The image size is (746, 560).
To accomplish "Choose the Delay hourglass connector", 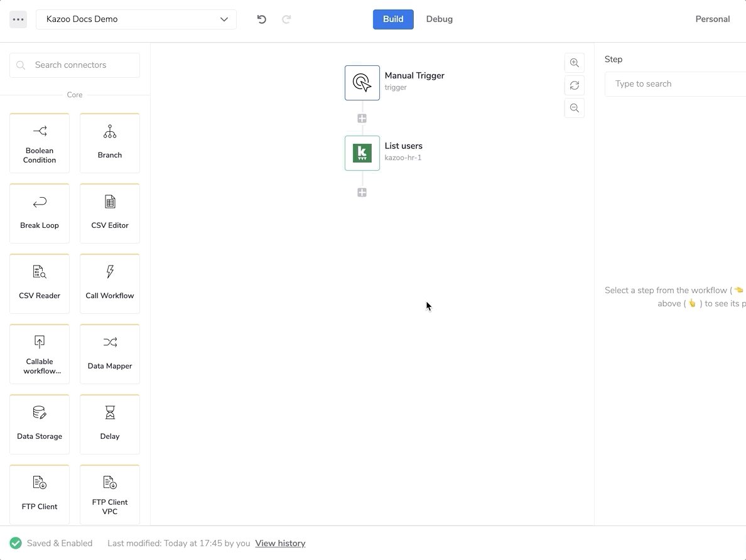I will (110, 424).
